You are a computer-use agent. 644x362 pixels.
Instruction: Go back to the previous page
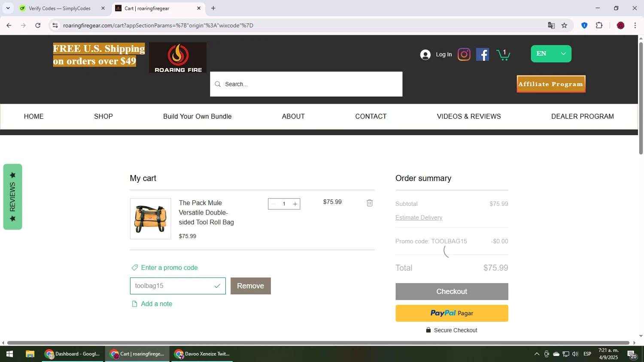[x=9, y=25]
